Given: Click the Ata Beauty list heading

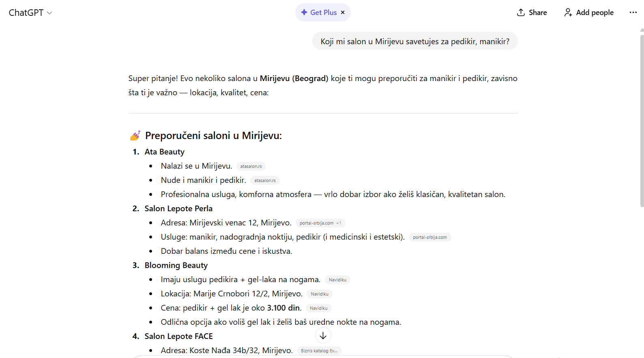Looking at the screenshot, I should point(164,152).
